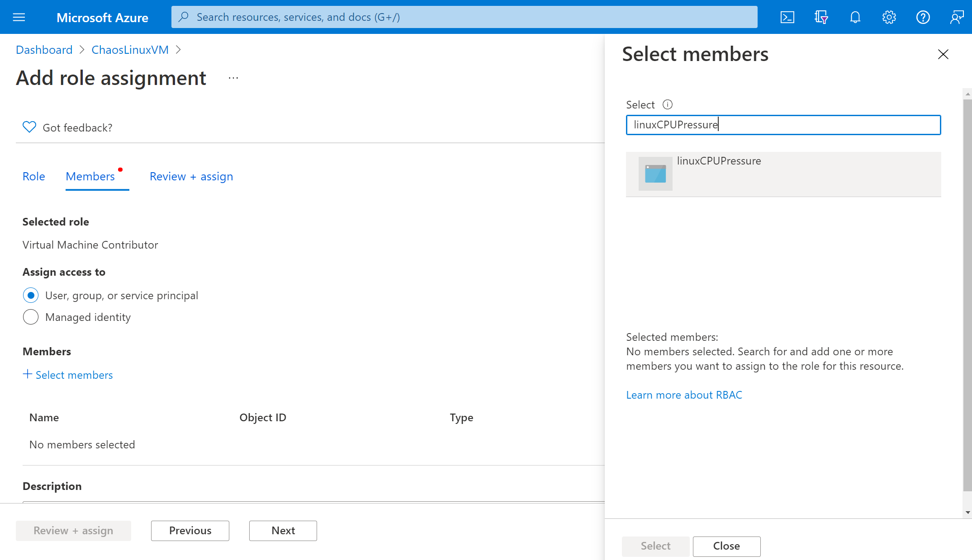Click the Azure search bar icon
Image resolution: width=972 pixels, height=560 pixels.
pos(186,17)
